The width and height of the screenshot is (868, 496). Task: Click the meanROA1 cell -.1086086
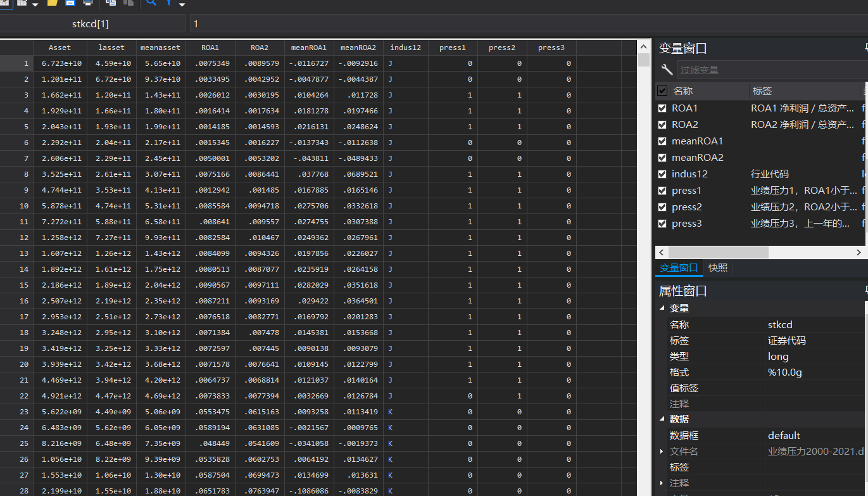pos(309,491)
